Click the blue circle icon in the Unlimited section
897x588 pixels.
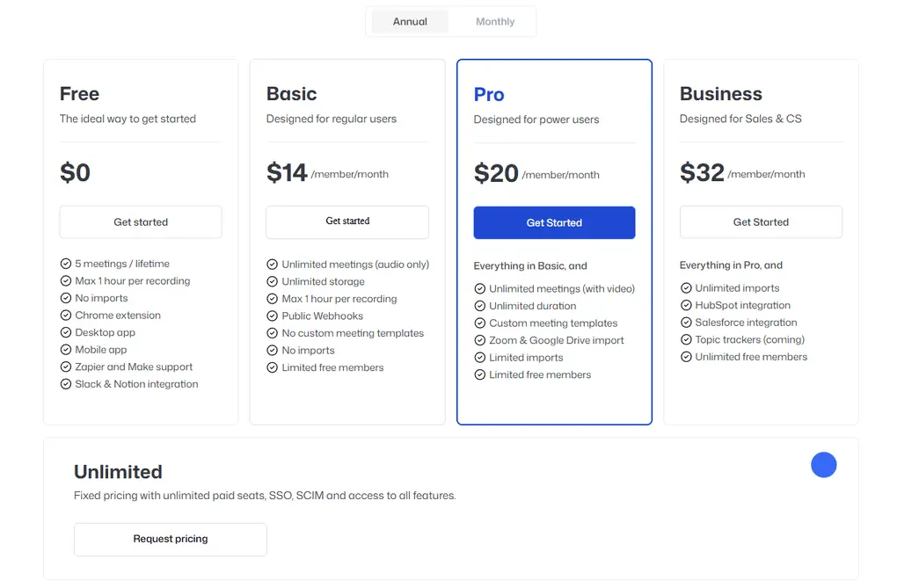(824, 464)
